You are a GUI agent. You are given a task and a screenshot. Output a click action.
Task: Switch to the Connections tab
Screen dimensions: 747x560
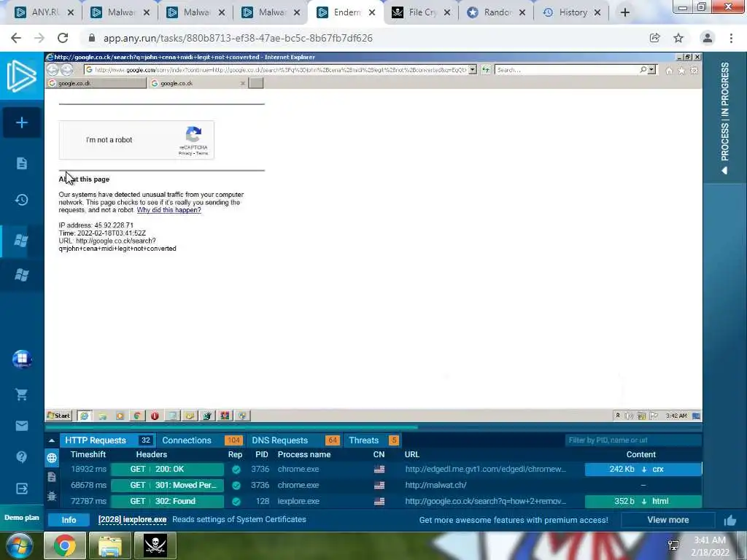tap(202, 440)
